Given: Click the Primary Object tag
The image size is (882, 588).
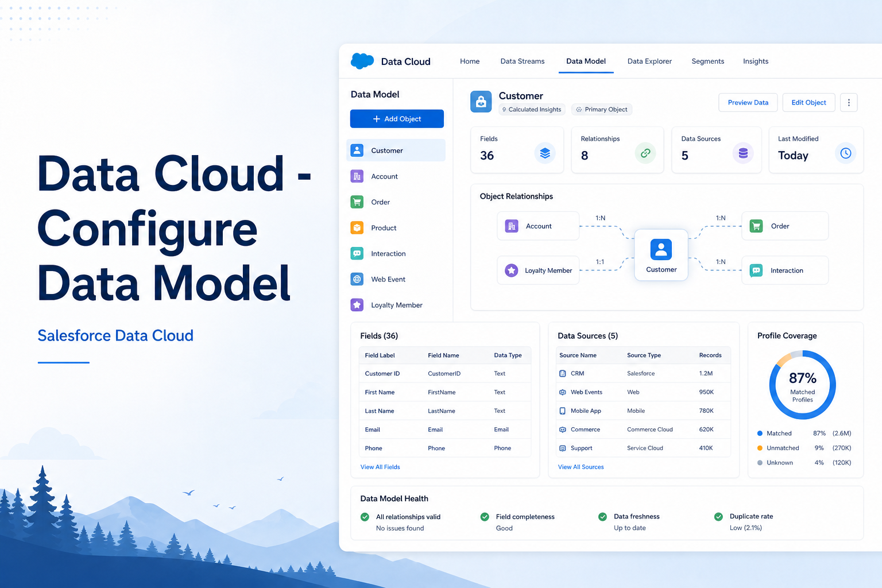Looking at the screenshot, I should 602,110.
